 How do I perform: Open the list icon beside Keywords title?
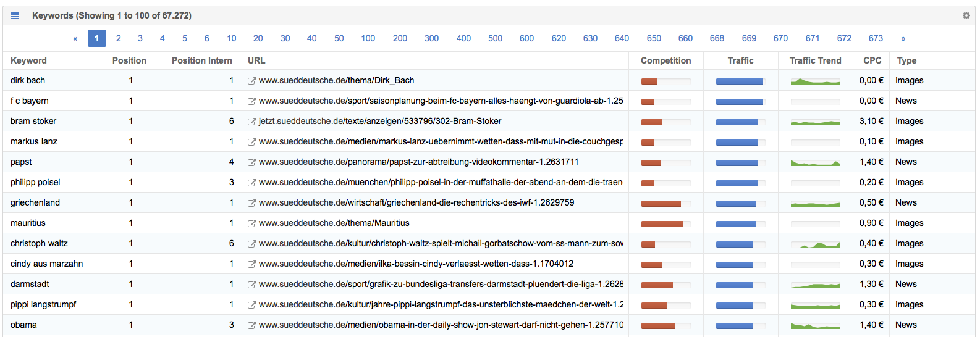tap(15, 15)
